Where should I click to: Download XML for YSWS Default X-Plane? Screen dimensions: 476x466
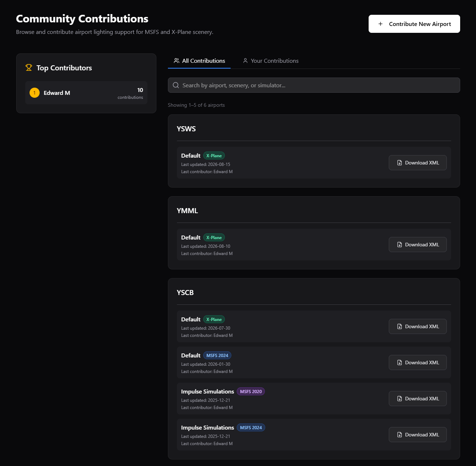[x=418, y=163]
